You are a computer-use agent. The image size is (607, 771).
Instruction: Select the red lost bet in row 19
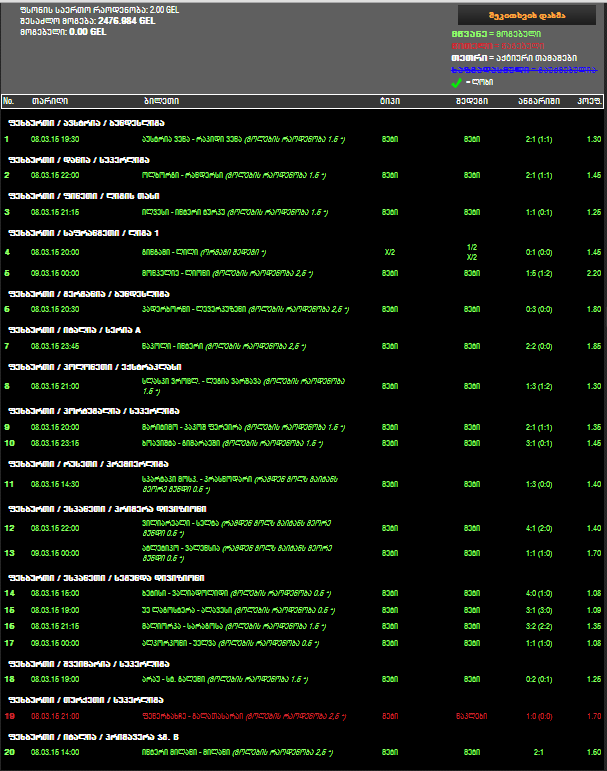[240, 716]
